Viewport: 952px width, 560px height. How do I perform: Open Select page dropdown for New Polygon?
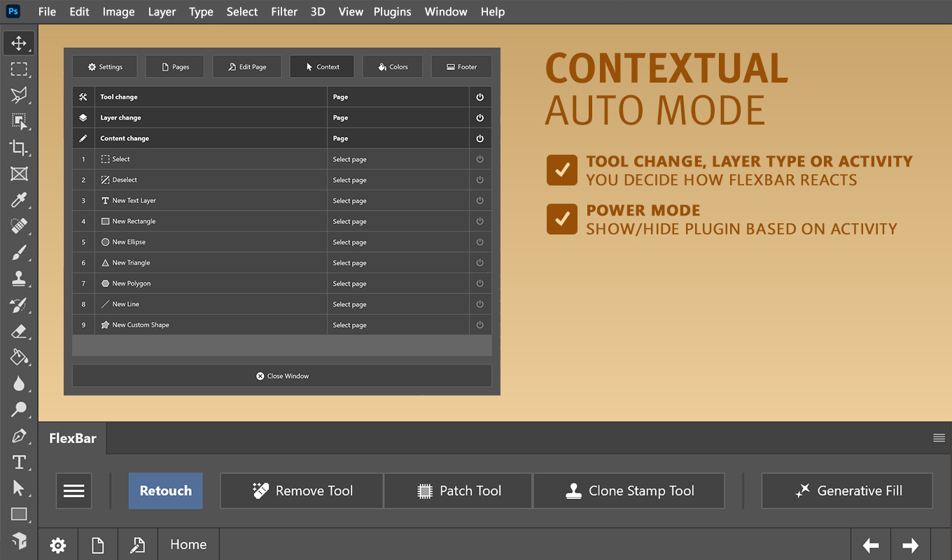point(398,283)
